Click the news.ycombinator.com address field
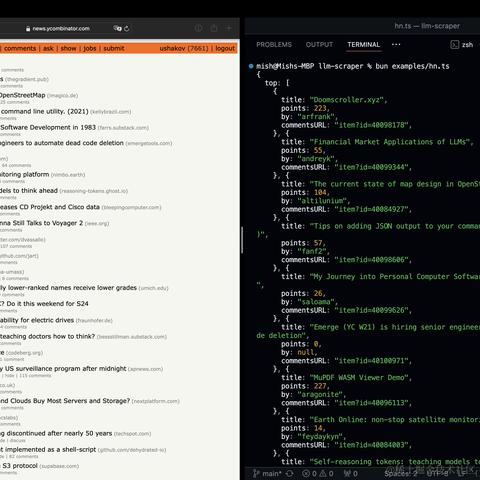 [x=61, y=29]
